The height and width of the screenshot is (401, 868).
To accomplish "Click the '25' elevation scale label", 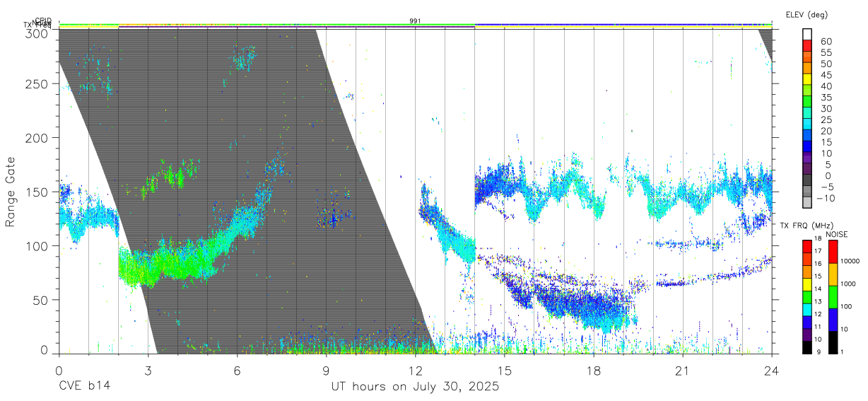I will coord(826,120).
